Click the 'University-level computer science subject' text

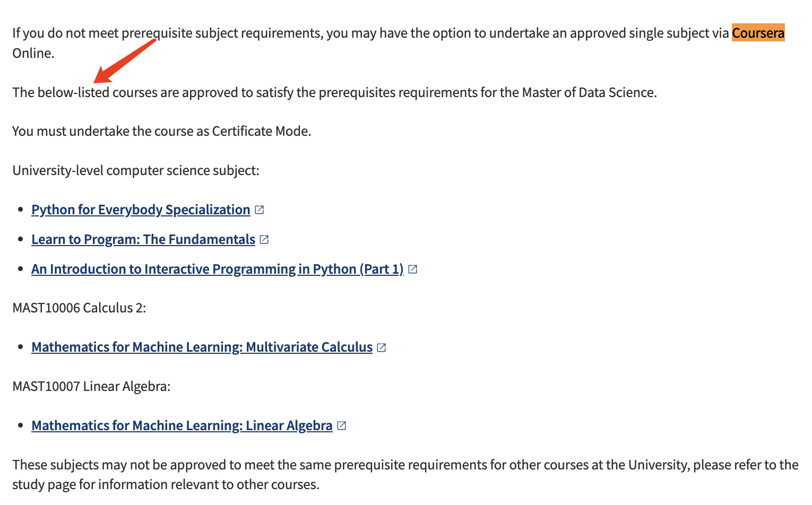coord(136,170)
